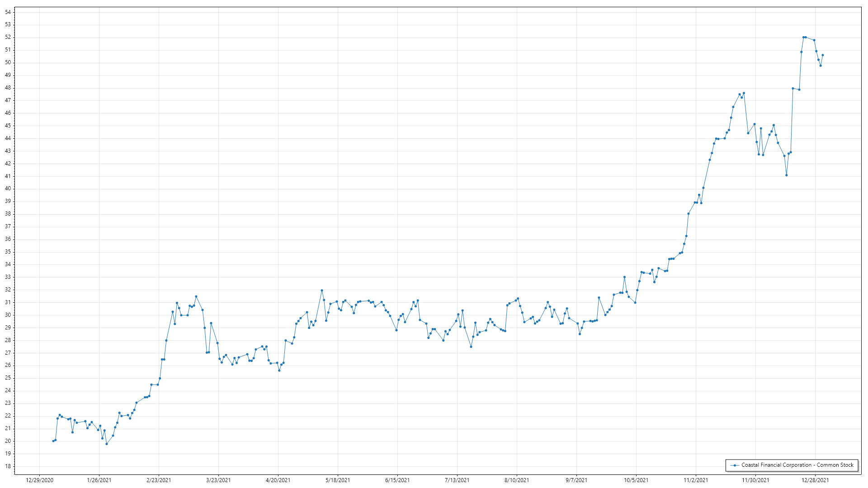
Task: Click the 7/13/2021 x-axis date label
Action: point(457,480)
